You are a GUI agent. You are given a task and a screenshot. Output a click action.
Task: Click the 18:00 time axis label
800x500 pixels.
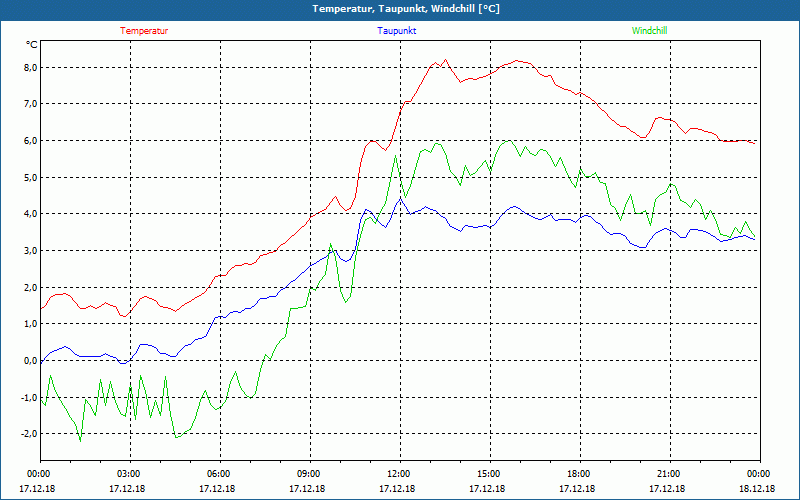point(577,474)
